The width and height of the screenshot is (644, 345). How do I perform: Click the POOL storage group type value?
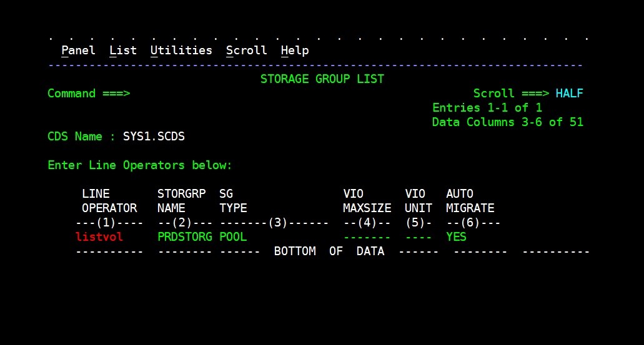(x=233, y=237)
